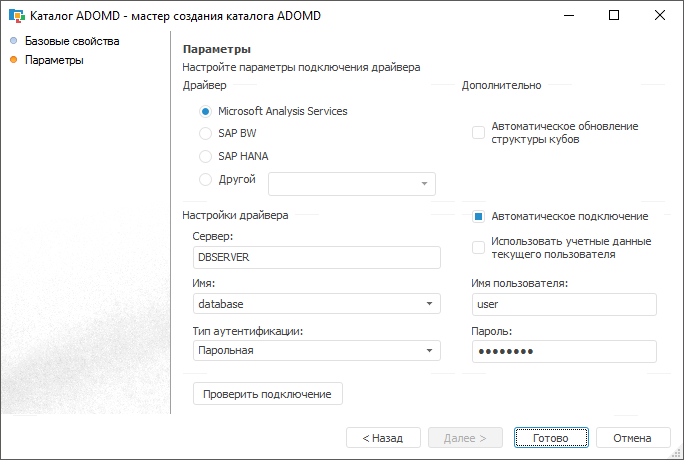Click Проверить подключение button

point(267,394)
